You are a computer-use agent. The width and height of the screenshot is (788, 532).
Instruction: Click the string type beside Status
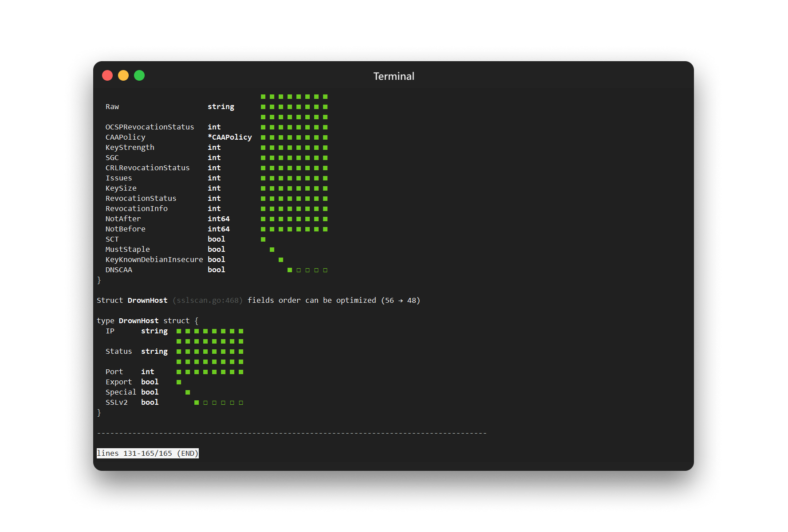(x=154, y=352)
